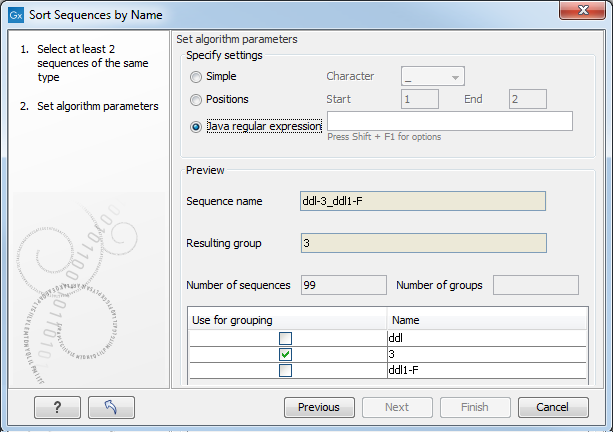
Task: Choose the Positions radio option
Action: [196, 99]
